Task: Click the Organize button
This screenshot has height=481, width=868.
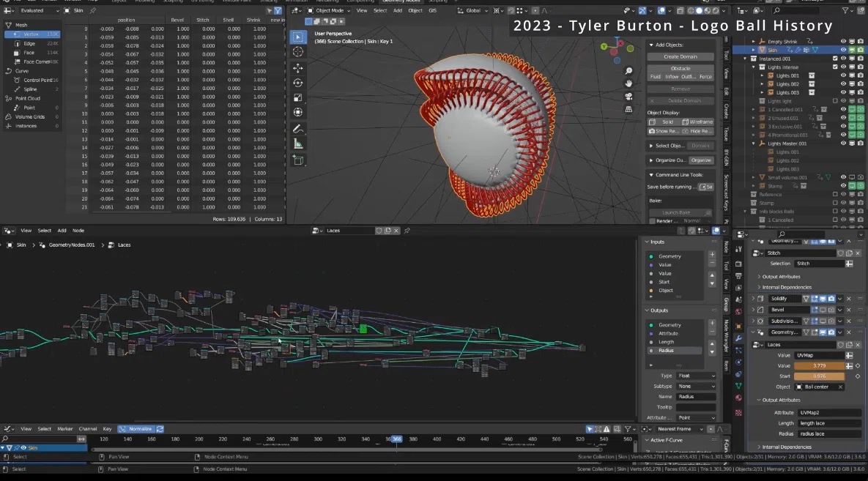Action: (x=701, y=160)
